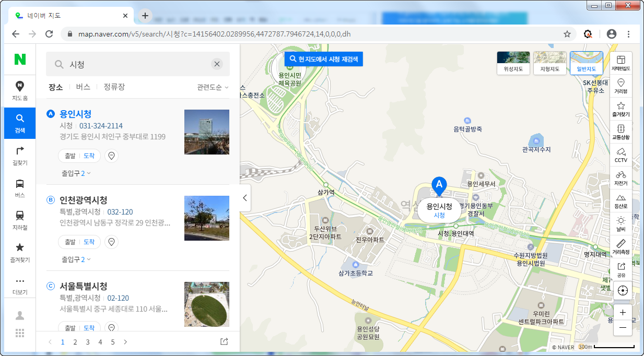
Task: Zoom out the map with minus button
Action: [x=623, y=328]
